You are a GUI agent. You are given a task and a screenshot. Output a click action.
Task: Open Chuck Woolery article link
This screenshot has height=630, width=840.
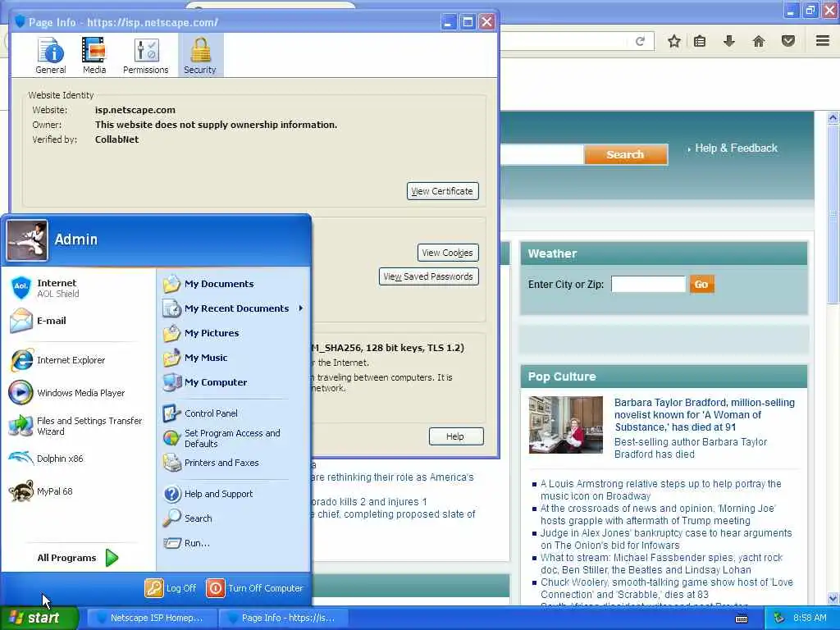(x=667, y=588)
